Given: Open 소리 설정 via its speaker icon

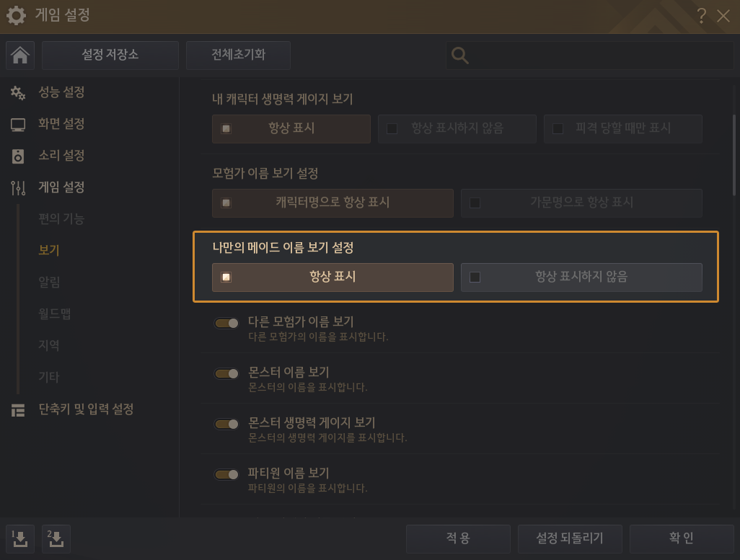Looking at the screenshot, I should coord(18,156).
